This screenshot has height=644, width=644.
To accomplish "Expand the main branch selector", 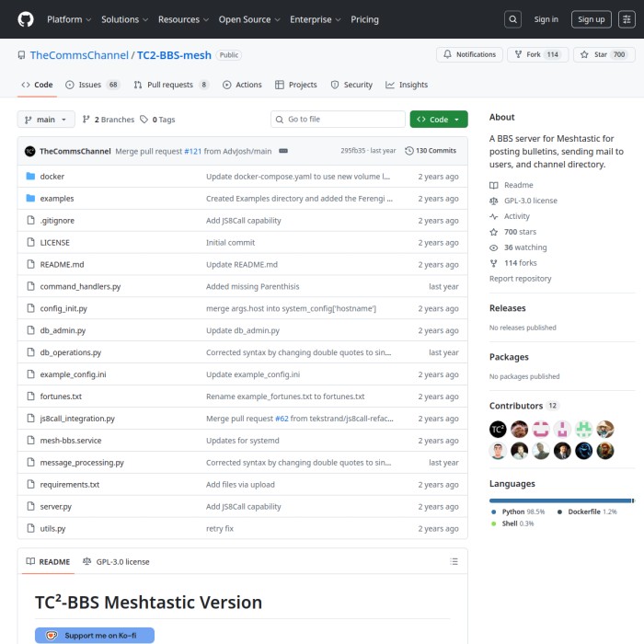I will pyautogui.click(x=45, y=120).
